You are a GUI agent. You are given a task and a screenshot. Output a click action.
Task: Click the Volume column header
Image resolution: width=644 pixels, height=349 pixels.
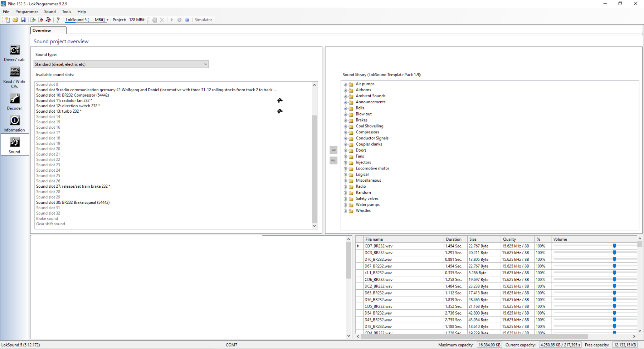coord(594,239)
